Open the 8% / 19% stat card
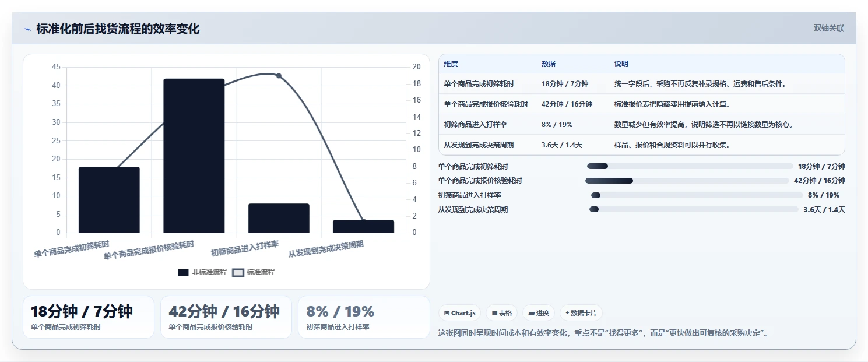The width and height of the screenshot is (868, 362). point(364,317)
